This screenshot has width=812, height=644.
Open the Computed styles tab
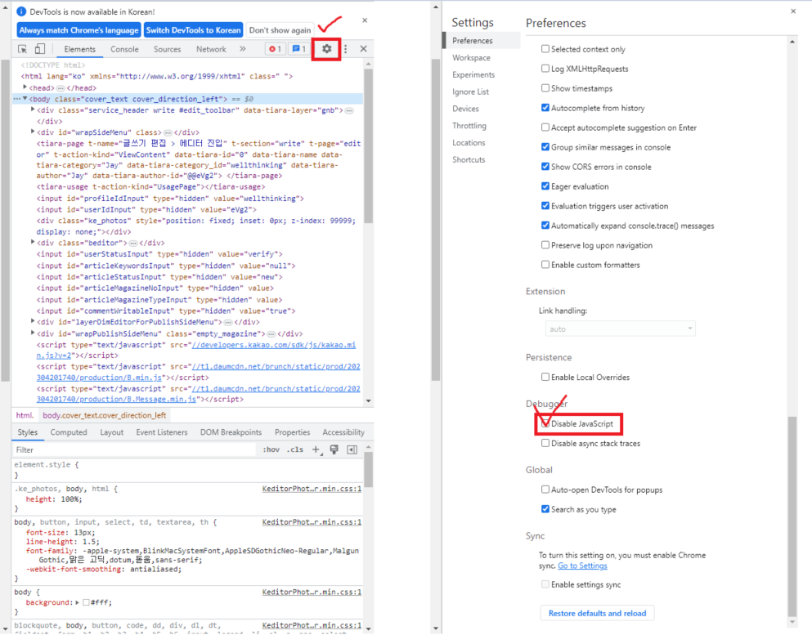[69, 432]
